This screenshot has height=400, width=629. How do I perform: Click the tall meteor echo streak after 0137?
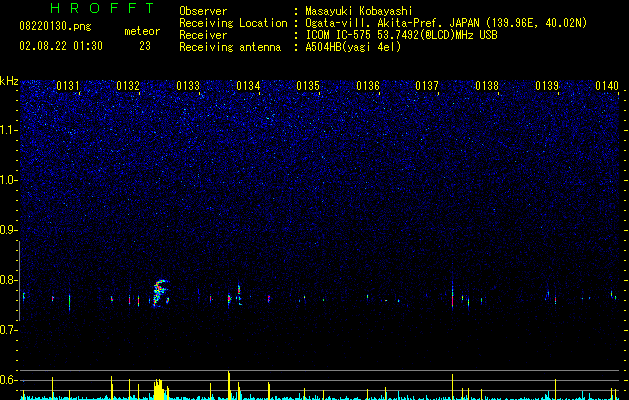(x=452, y=295)
